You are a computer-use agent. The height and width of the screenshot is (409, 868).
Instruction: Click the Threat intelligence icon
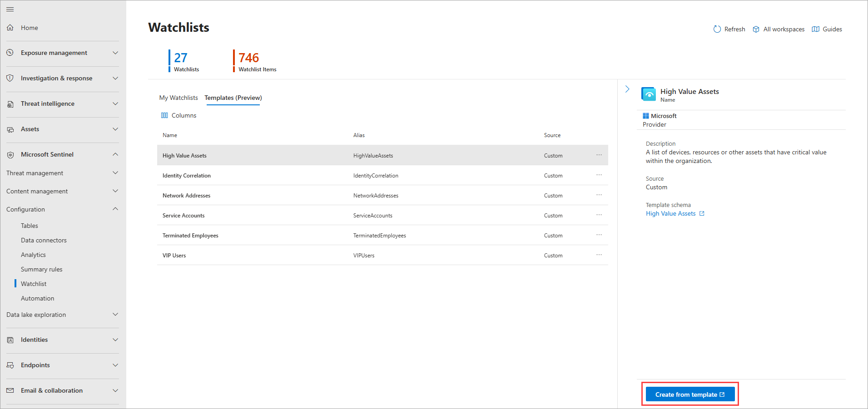coord(10,104)
